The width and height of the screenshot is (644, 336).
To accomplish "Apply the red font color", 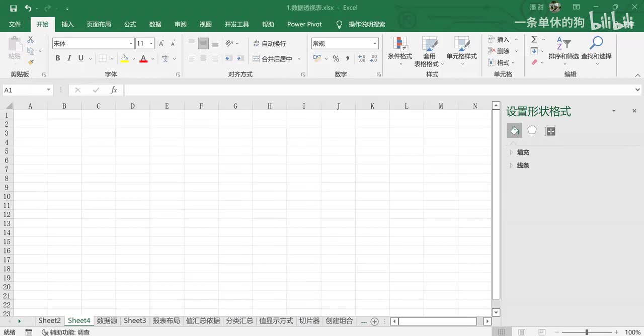I will click(143, 59).
